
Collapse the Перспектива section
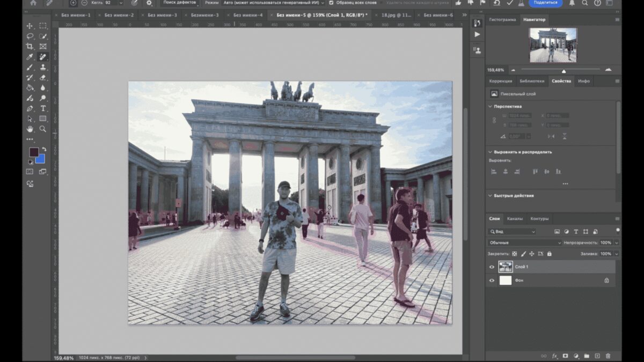(490, 106)
